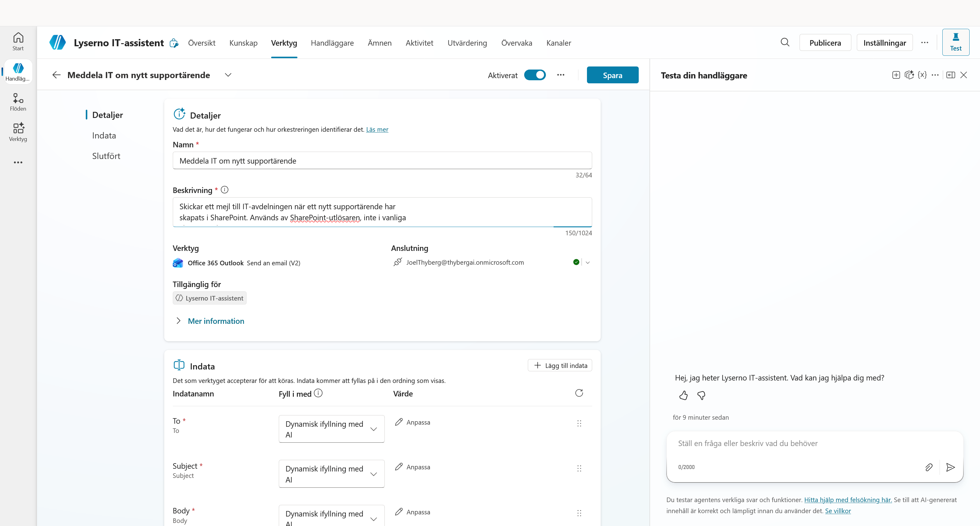Switch to the Ämnen tab

pyautogui.click(x=380, y=43)
